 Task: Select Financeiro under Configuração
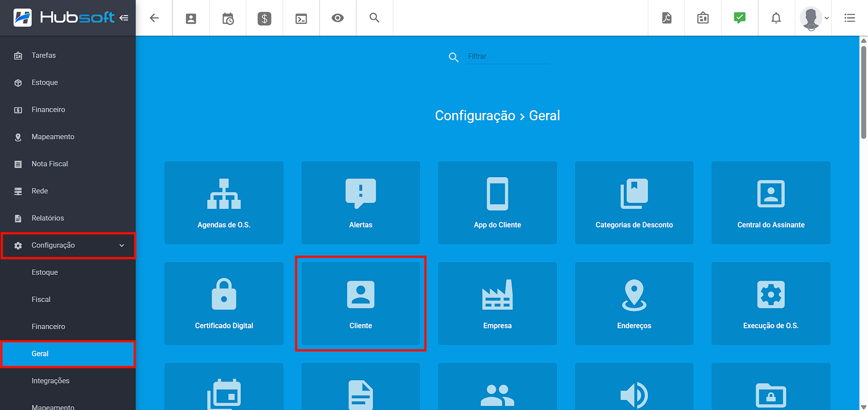pyautogui.click(x=68, y=326)
